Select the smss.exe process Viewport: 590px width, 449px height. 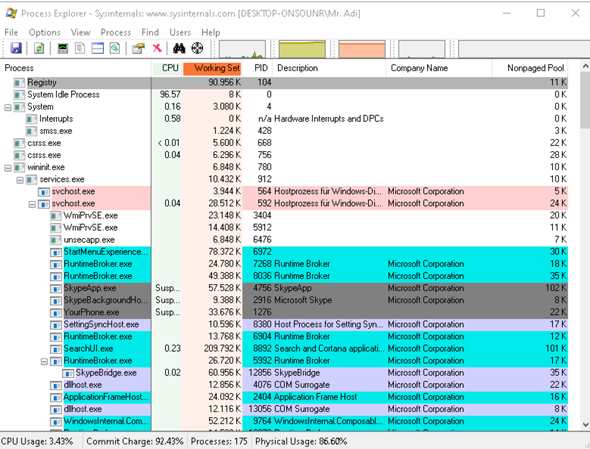point(284,131)
